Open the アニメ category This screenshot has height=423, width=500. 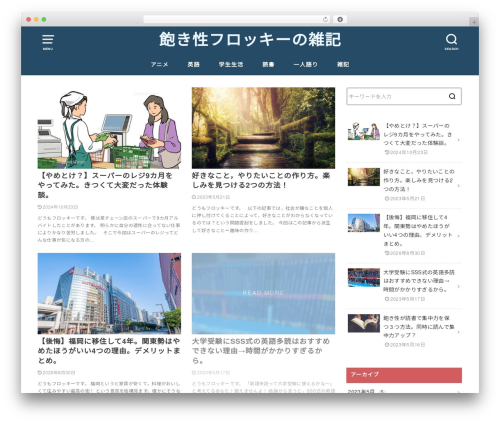click(159, 64)
